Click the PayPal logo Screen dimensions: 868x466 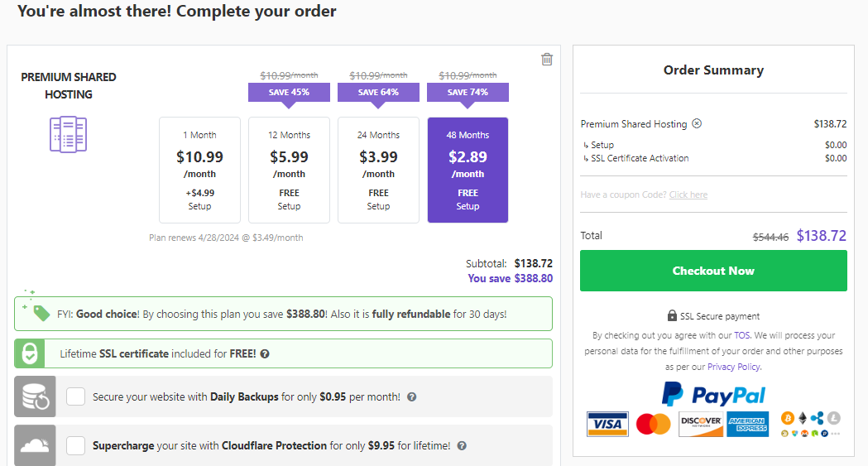pos(713,394)
